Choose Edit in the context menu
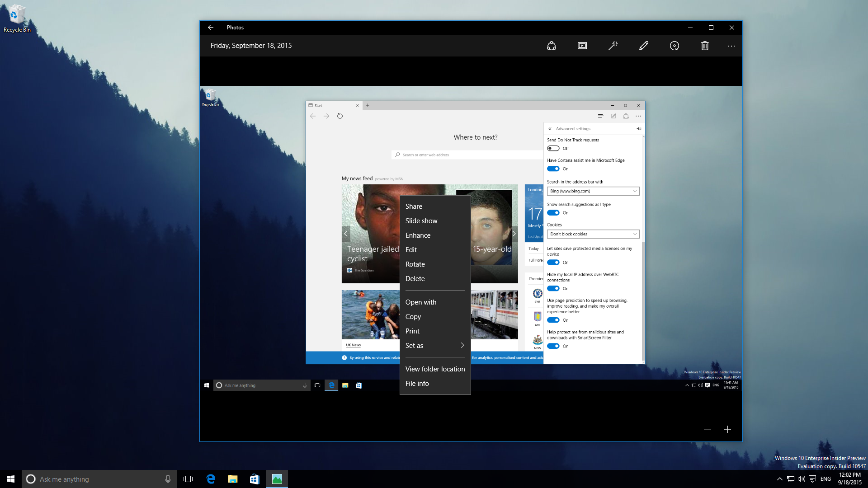This screenshot has width=868, height=488. (435, 250)
